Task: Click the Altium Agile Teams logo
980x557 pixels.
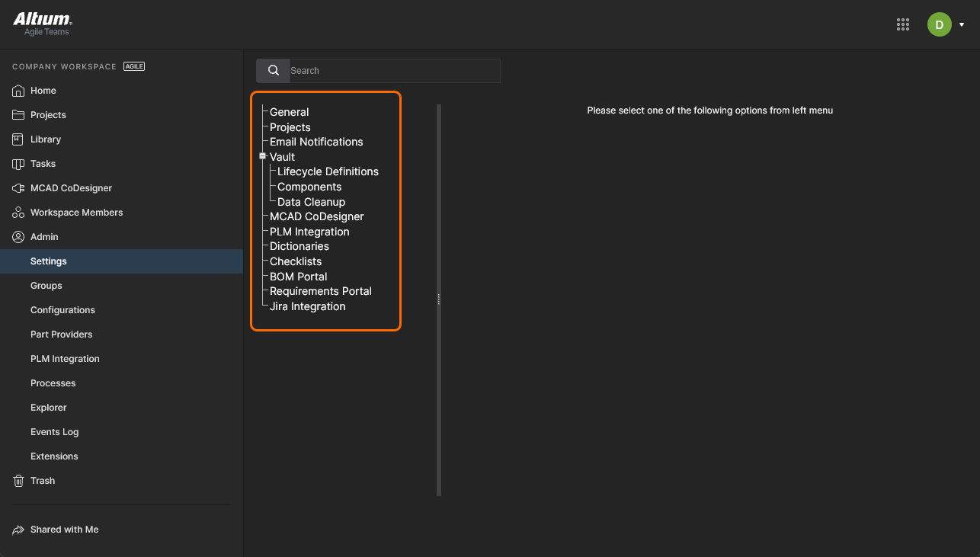Action: tap(42, 24)
